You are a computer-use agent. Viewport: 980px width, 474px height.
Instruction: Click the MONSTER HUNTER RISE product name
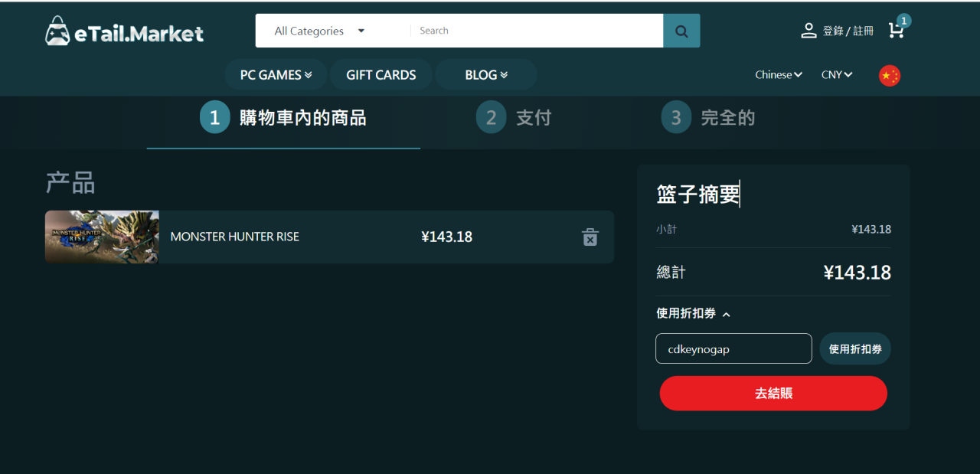pos(235,237)
